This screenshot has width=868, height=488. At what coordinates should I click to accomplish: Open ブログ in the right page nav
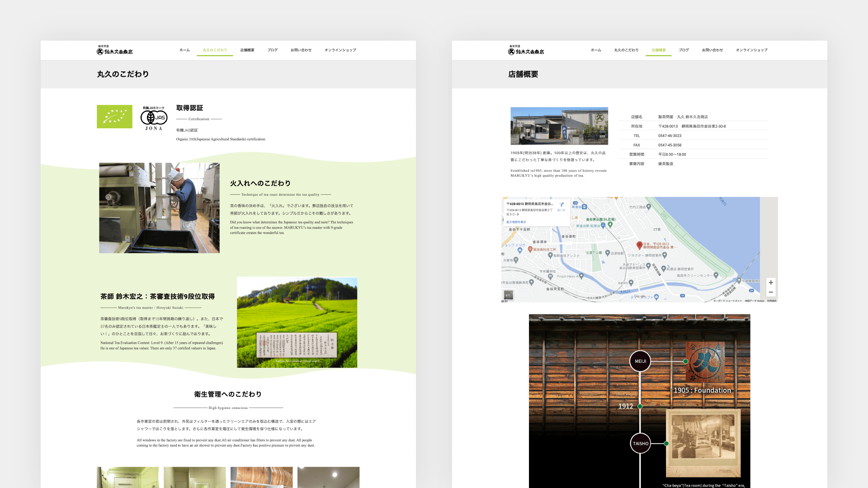point(684,50)
